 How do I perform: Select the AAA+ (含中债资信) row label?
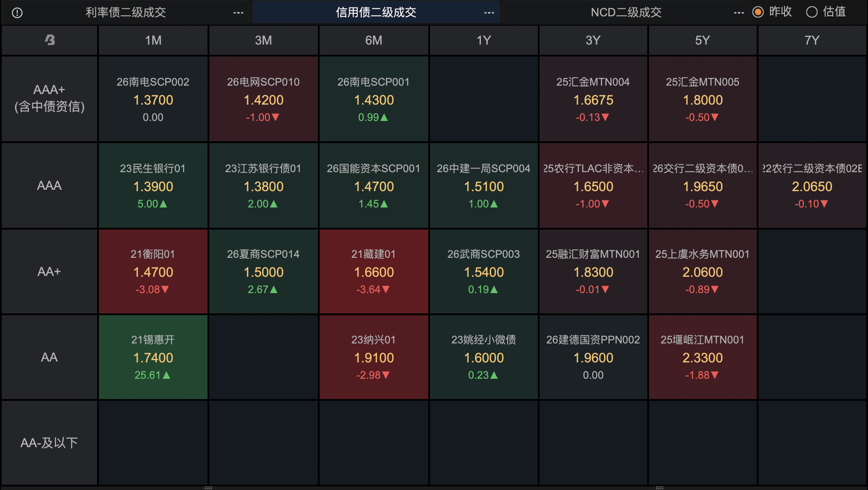click(49, 98)
